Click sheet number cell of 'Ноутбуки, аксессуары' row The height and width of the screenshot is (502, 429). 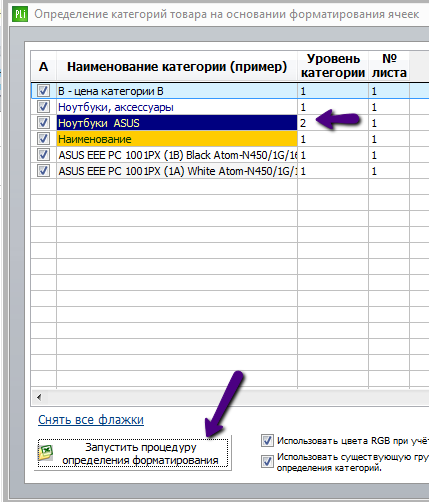(x=389, y=107)
